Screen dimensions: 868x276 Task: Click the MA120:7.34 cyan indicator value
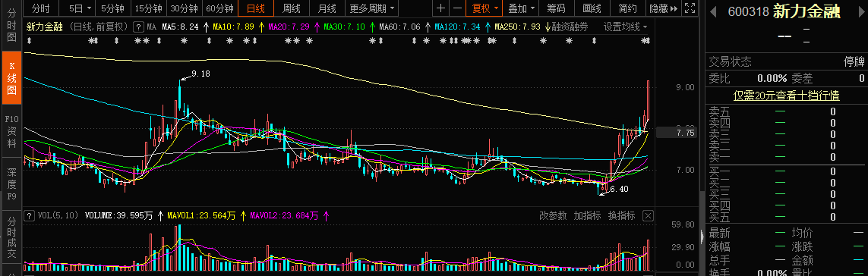coord(458,27)
